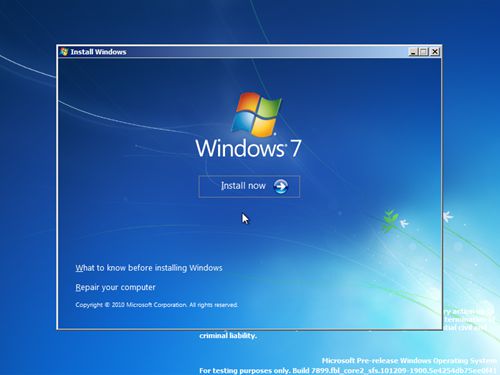Minimize the Install Windows dialog
This screenshot has width=500, height=375.
click(413, 52)
